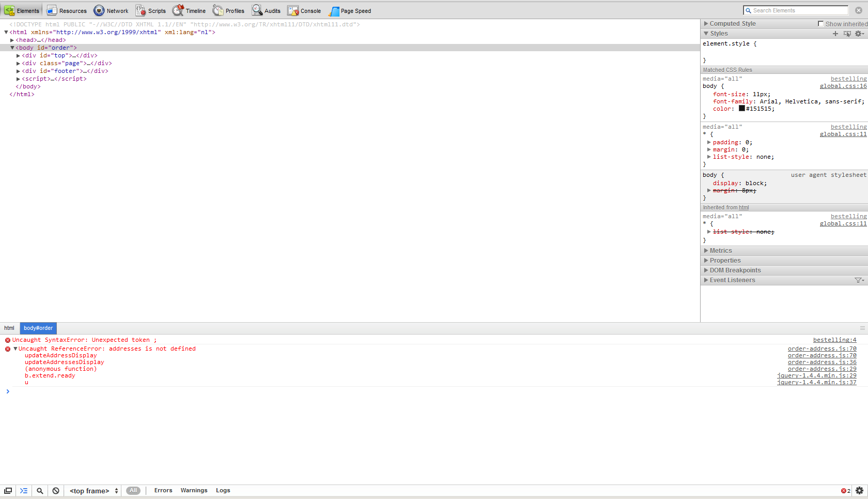Select the All console filter
This screenshot has width=868, height=499.
click(133, 491)
